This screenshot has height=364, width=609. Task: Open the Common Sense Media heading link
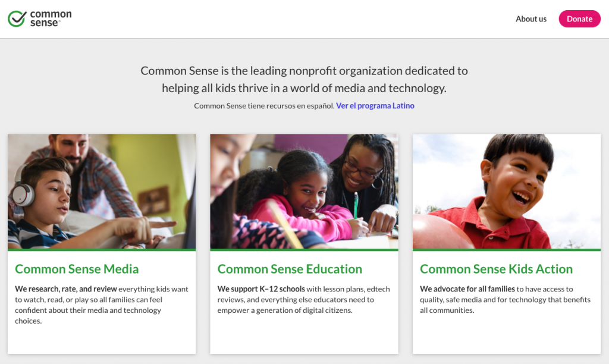point(77,269)
